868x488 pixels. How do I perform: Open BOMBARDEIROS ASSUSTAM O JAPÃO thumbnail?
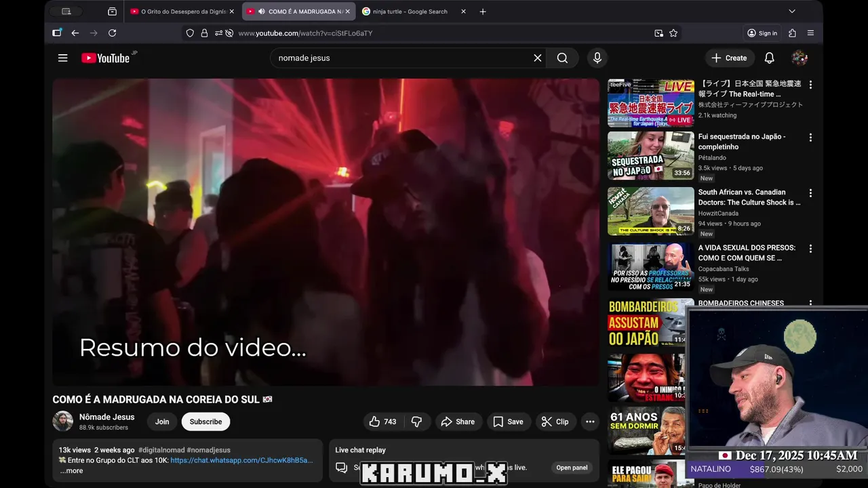click(647, 323)
